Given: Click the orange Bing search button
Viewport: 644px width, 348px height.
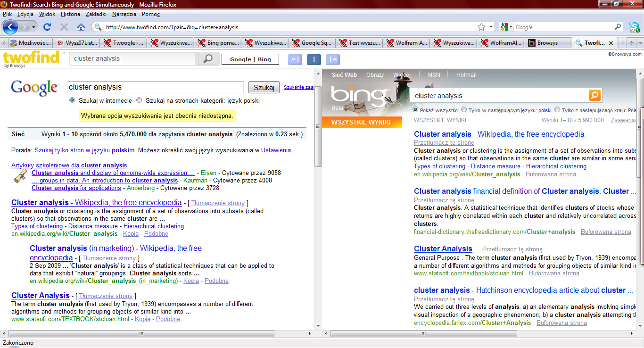Looking at the screenshot, I should pyautogui.click(x=595, y=95).
